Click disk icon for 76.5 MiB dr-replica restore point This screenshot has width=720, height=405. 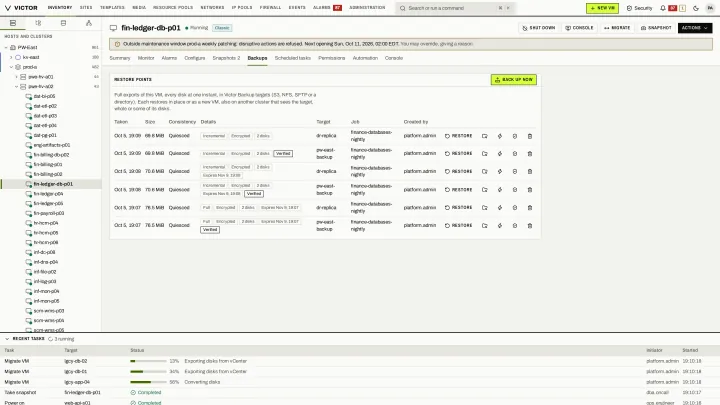pyautogui.click(x=515, y=208)
